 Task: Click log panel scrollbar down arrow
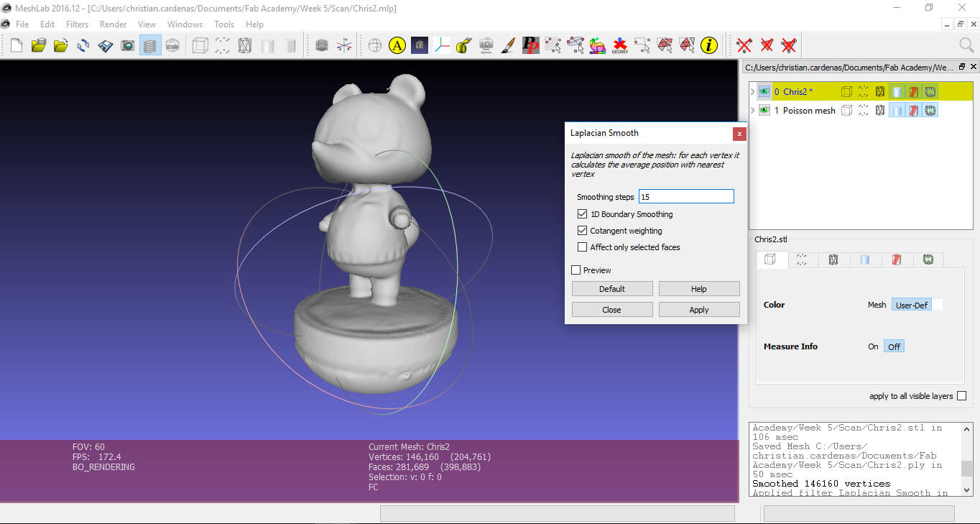click(967, 489)
